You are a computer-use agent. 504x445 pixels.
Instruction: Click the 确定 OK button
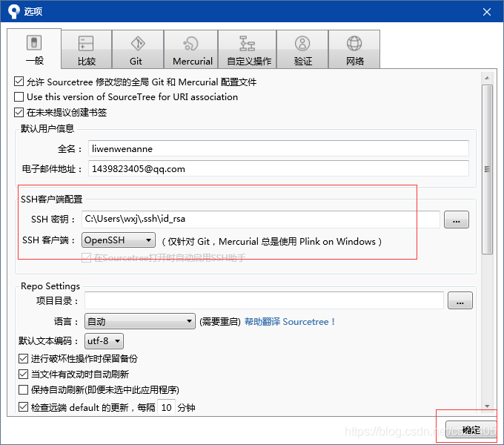click(x=471, y=429)
